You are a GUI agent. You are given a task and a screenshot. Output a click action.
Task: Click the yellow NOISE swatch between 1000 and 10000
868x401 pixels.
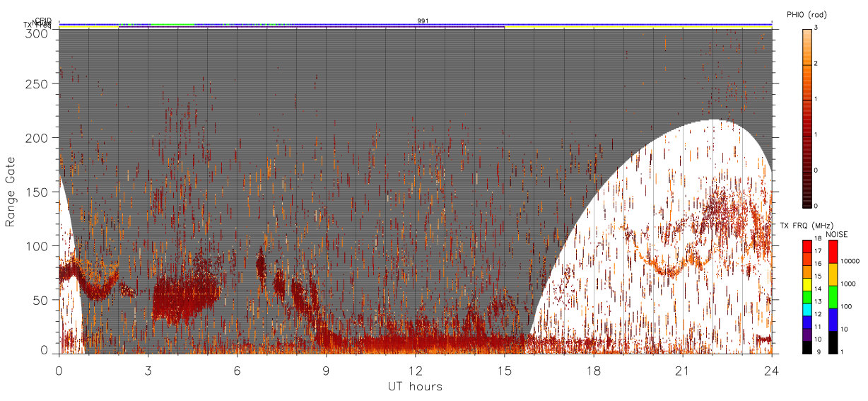tap(832, 274)
